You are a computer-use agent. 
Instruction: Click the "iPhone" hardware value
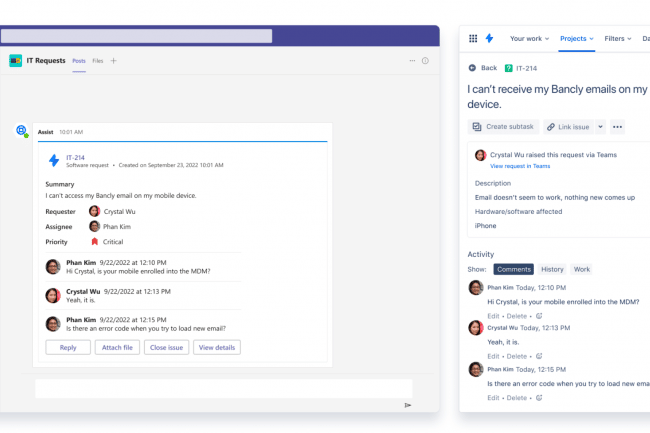(x=485, y=226)
